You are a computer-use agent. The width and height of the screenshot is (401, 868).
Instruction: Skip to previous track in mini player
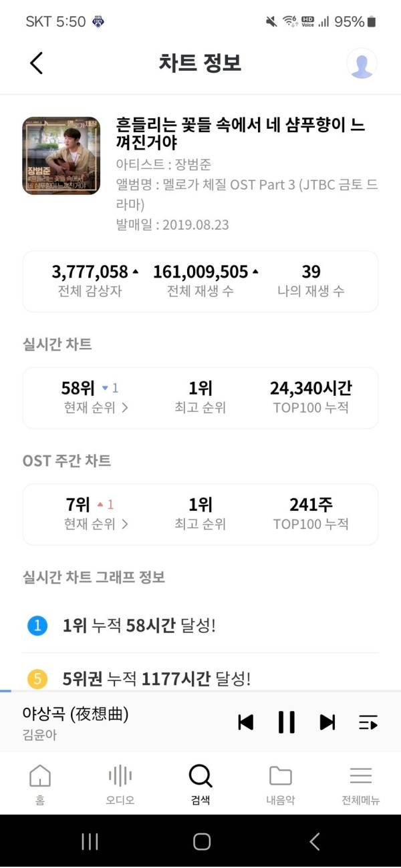coord(246,722)
